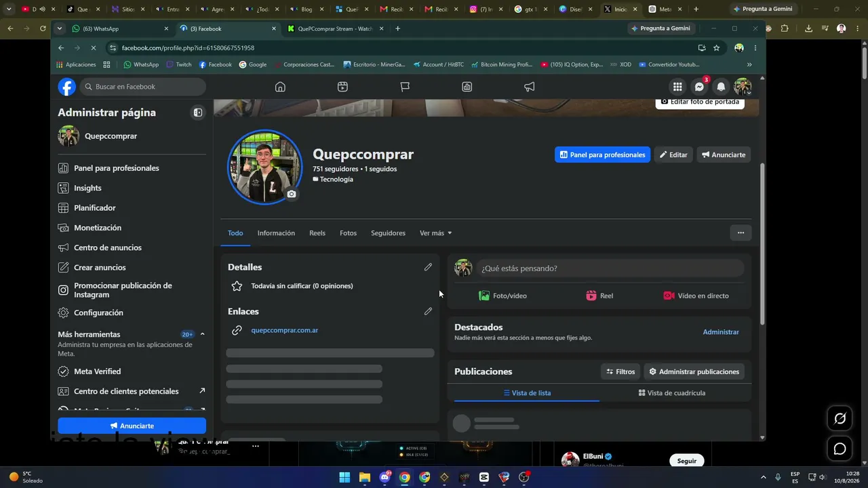Viewport: 868px width, 488px height.
Task: Stop page loading with the X button
Action: click(94, 48)
